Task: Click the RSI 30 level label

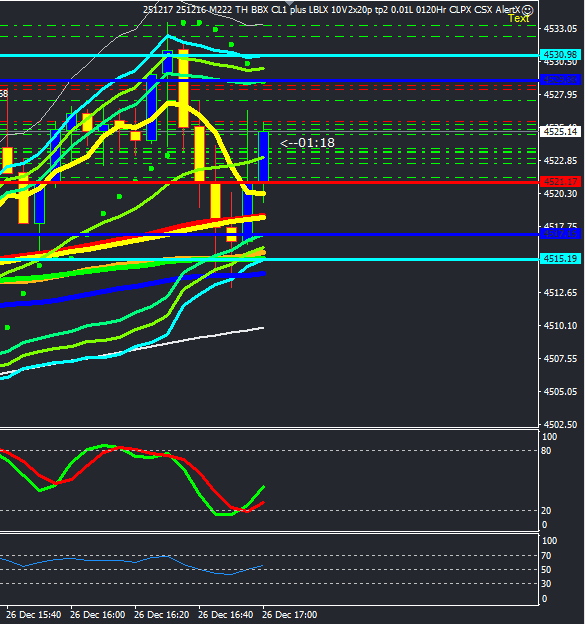Action: click(x=546, y=584)
